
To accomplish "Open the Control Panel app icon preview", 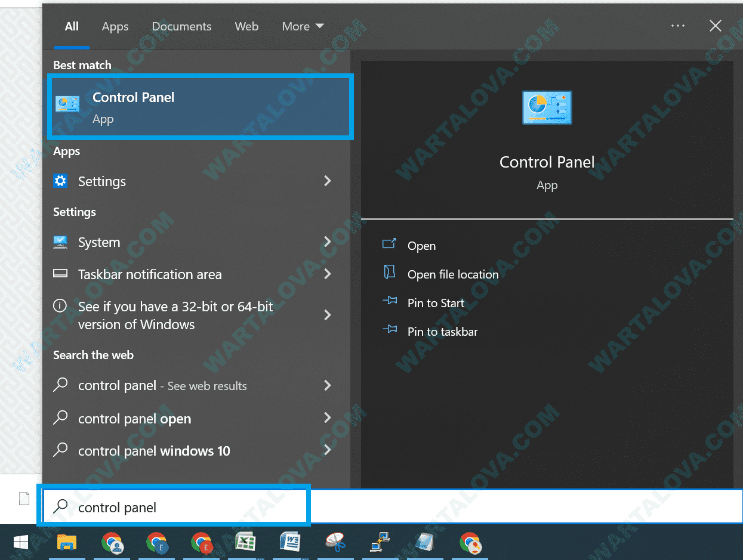I will [x=547, y=107].
